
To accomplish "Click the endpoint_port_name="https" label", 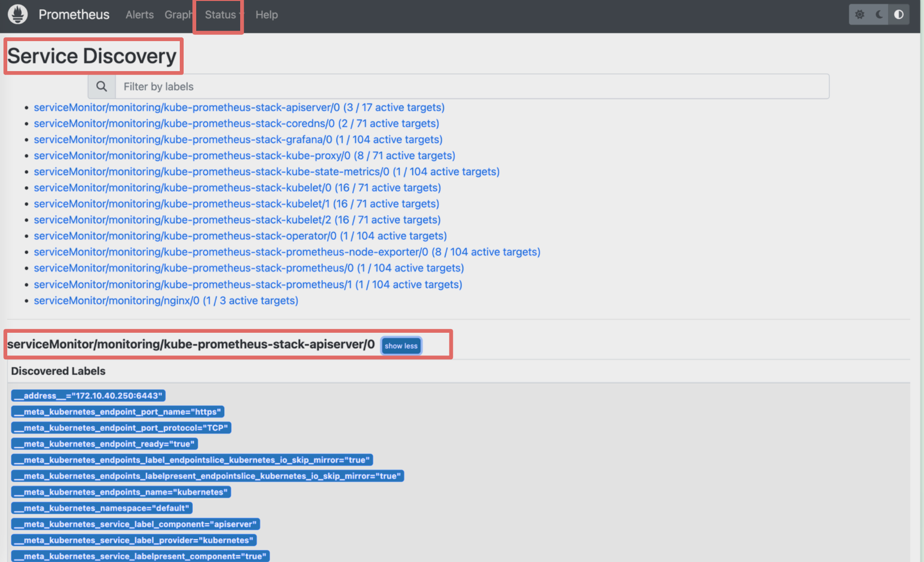I will pyautogui.click(x=117, y=412).
